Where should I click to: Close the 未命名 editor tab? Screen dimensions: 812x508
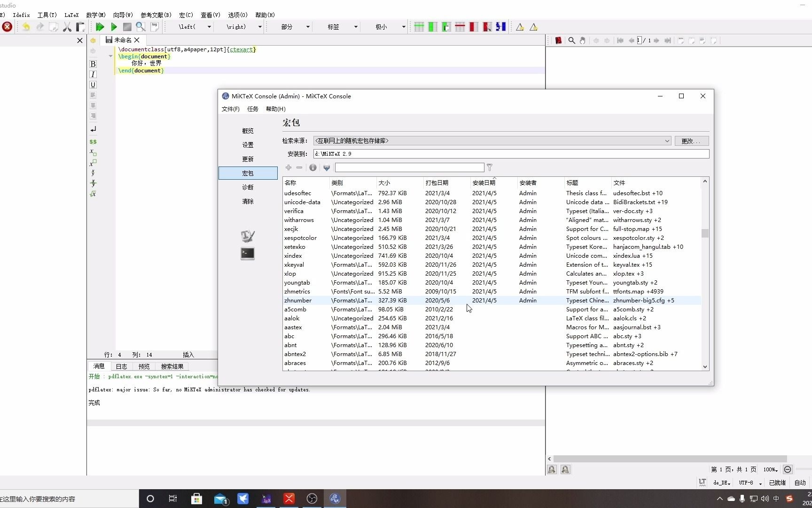click(x=137, y=40)
